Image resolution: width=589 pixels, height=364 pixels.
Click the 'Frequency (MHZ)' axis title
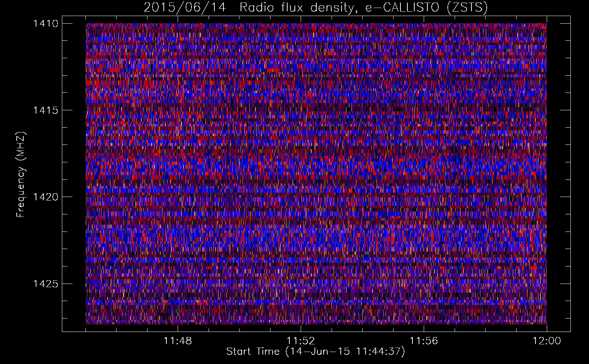21,175
